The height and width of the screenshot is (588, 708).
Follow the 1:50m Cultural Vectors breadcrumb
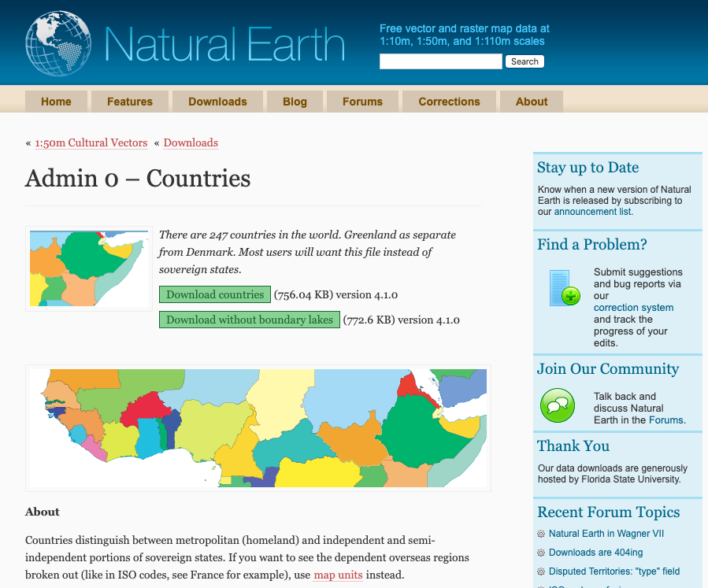click(x=91, y=142)
